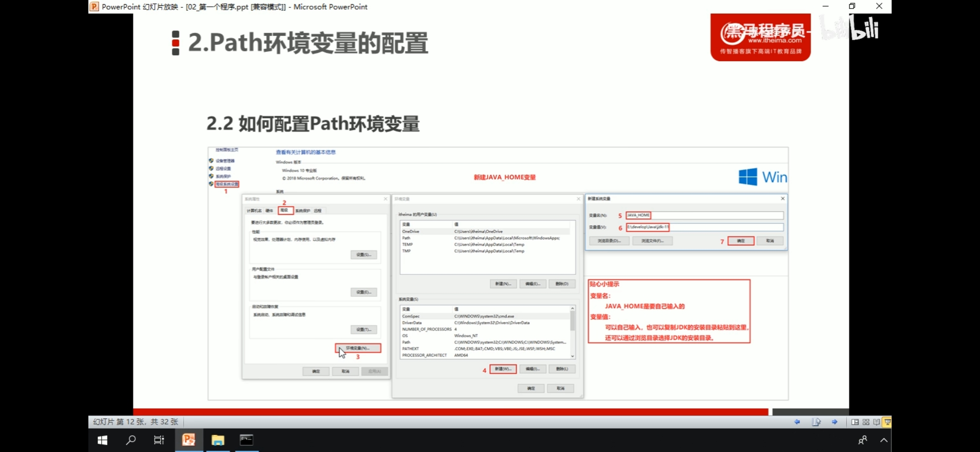This screenshot has height=452, width=980.
Task: Switch to Reading view icon
Action: (x=876, y=422)
